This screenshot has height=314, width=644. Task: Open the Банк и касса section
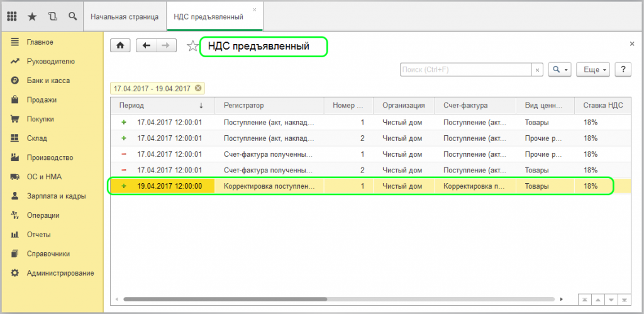pos(48,81)
